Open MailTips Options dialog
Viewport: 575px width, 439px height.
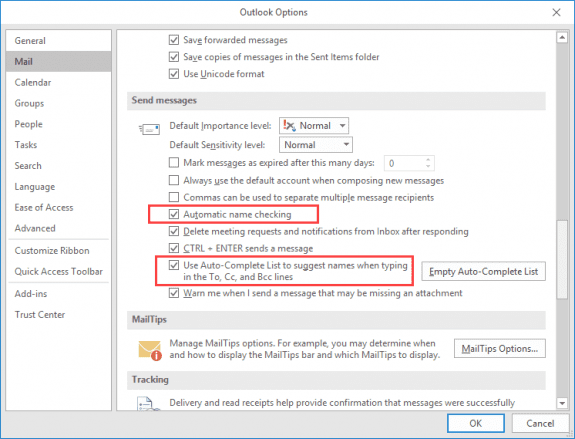pos(499,348)
